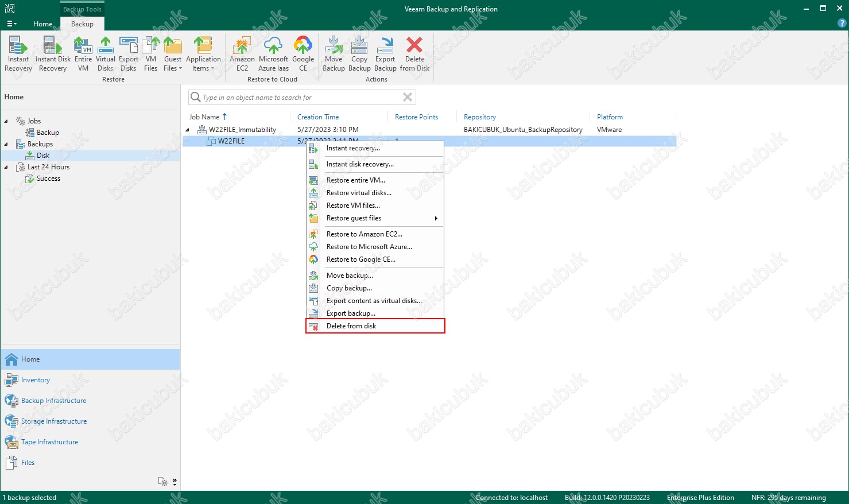Choose Export backup from context menu
The height and width of the screenshot is (504, 849).
click(x=375, y=313)
